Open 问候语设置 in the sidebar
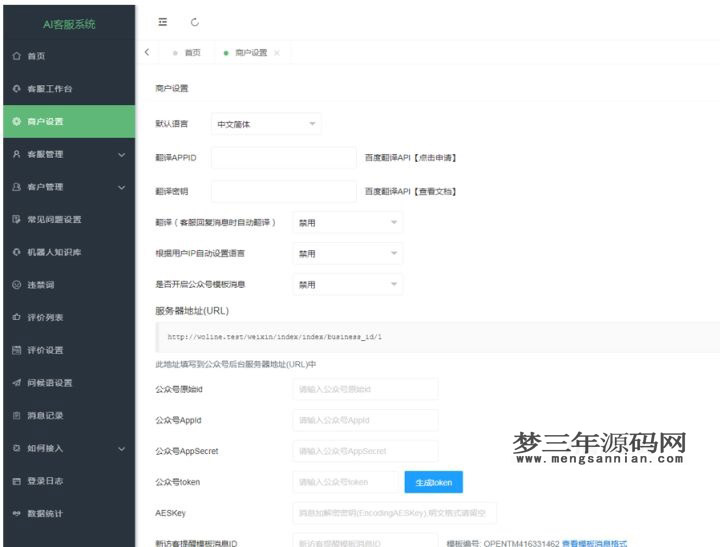720x547 pixels. click(x=69, y=383)
